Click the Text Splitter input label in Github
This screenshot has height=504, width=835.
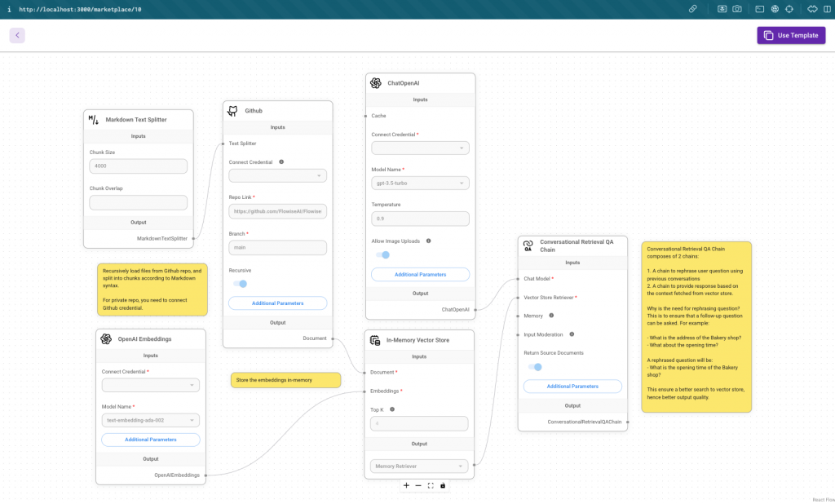pos(242,144)
